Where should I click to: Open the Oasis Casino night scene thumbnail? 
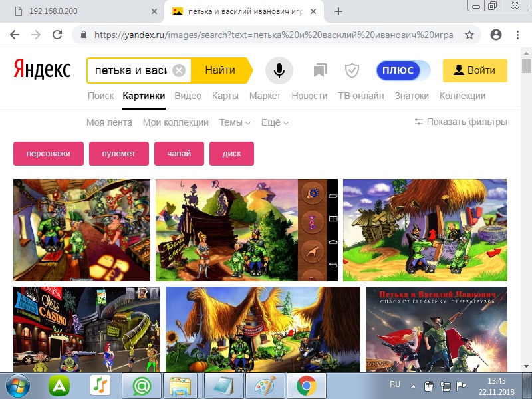pos(87,329)
